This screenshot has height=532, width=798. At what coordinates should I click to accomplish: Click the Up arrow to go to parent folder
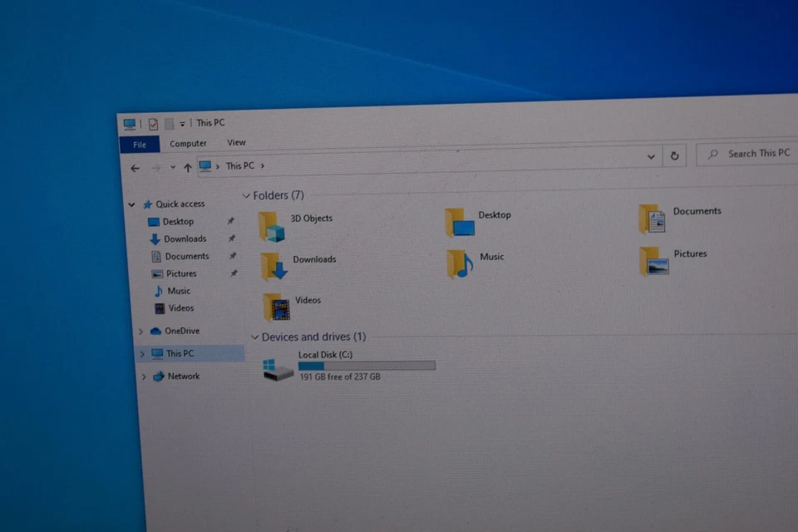click(x=188, y=167)
